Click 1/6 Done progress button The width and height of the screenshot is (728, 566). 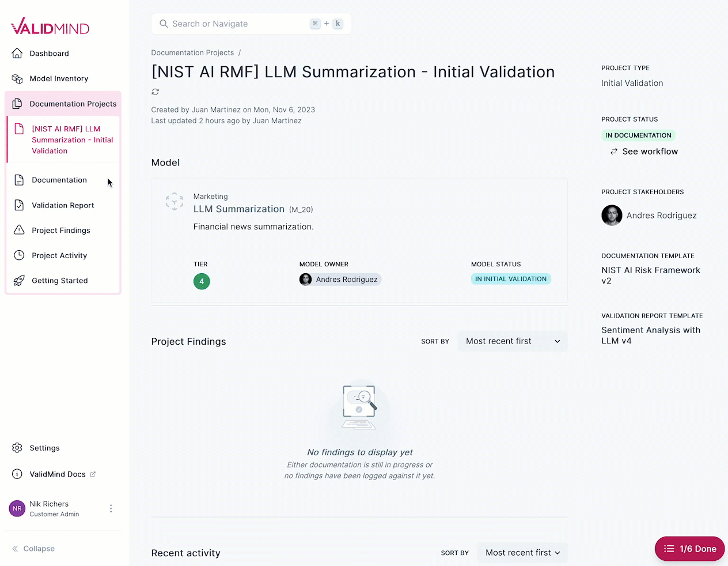(689, 549)
